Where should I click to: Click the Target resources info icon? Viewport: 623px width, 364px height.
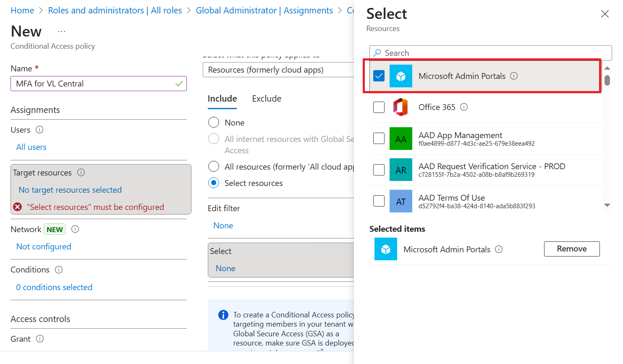pos(81,173)
